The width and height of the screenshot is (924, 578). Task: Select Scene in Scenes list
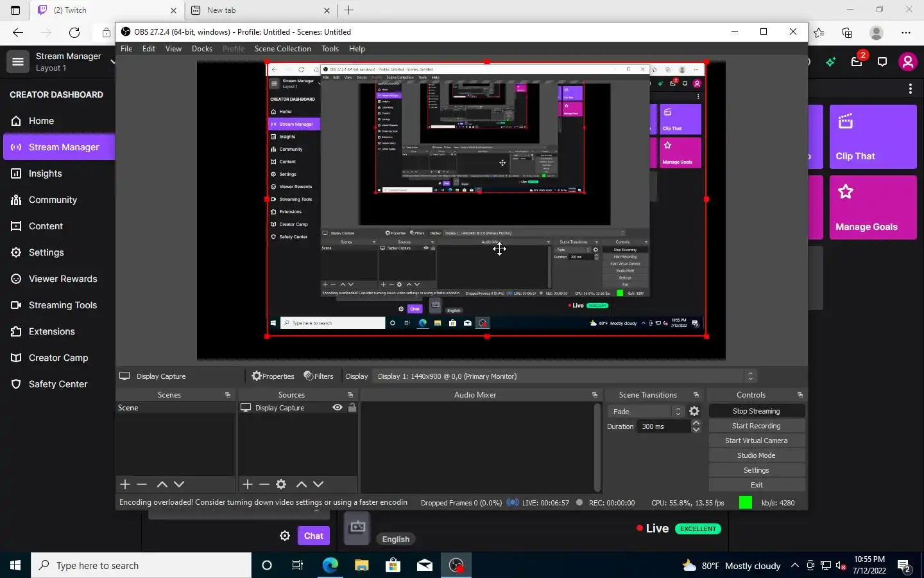click(175, 408)
